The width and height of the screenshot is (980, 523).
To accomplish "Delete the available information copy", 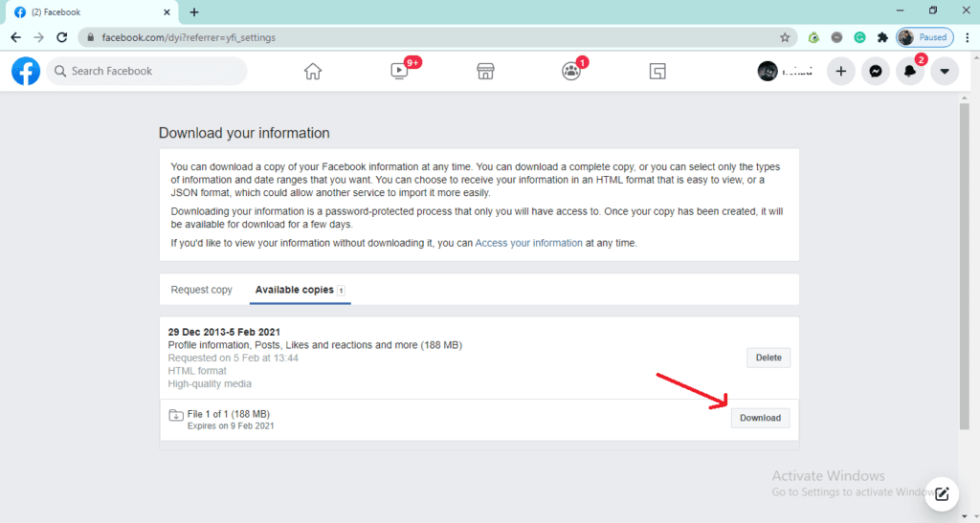I will tap(768, 358).
